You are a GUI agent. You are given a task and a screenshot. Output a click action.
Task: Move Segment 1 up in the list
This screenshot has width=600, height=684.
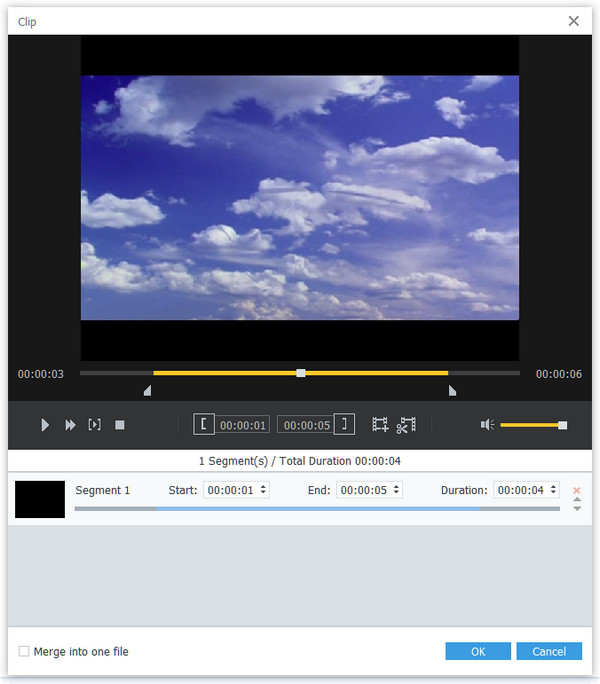[x=577, y=499]
